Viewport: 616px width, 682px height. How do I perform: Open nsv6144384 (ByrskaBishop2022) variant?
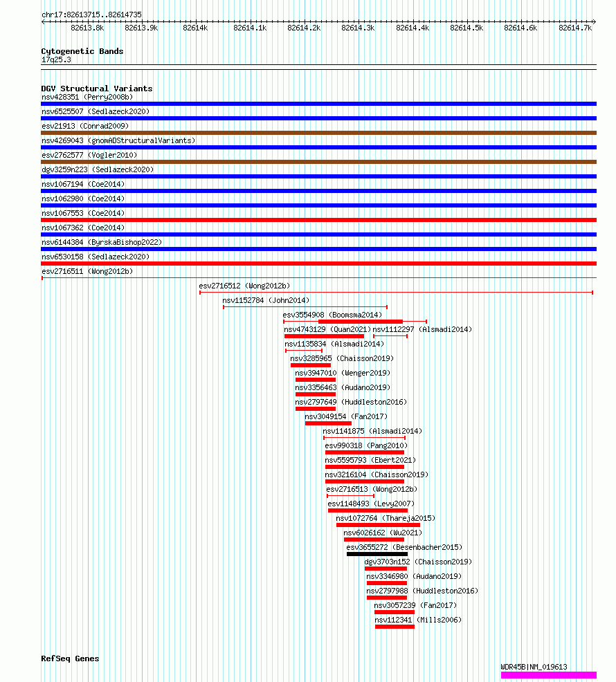pyautogui.click(x=102, y=242)
